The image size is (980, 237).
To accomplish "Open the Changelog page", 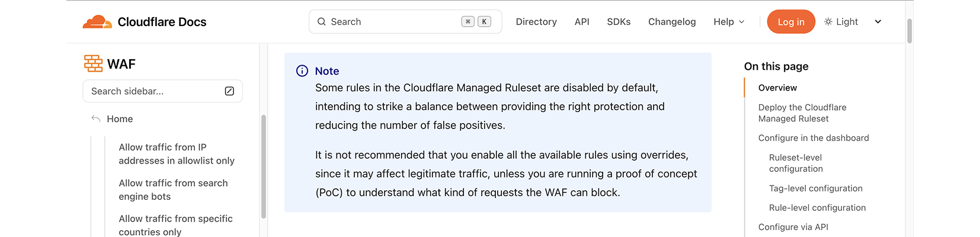I will pyautogui.click(x=672, y=22).
